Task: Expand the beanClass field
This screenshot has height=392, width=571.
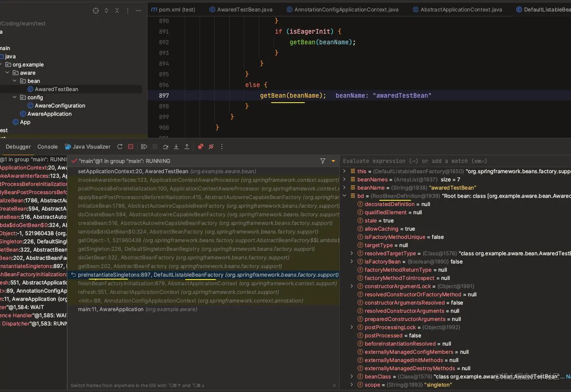Action: pos(352,376)
